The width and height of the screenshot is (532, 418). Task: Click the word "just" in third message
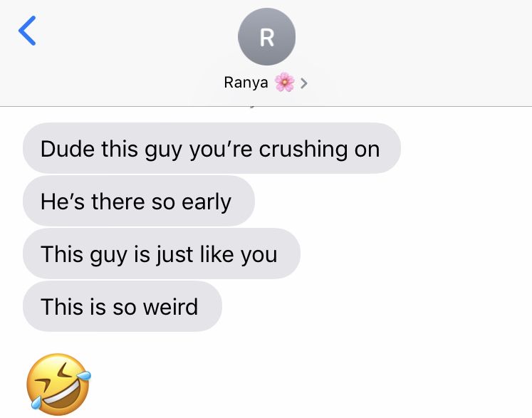(174, 254)
